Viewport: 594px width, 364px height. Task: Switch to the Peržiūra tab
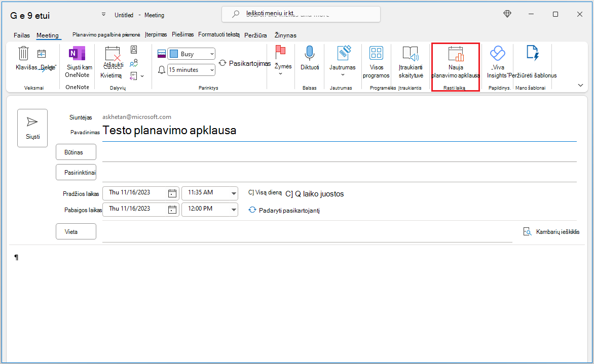pyautogui.click(x=255, y=35)
